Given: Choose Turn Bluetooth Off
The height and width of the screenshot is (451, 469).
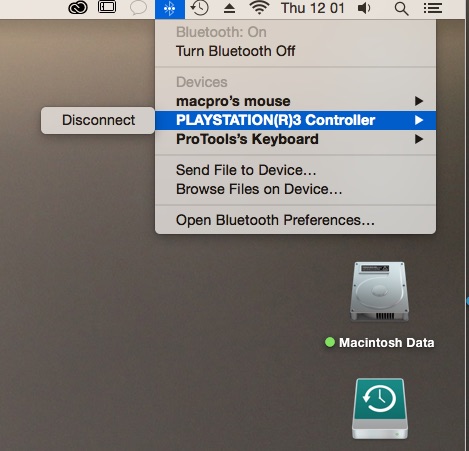Looking at the screenshot, I should point(295,51).
